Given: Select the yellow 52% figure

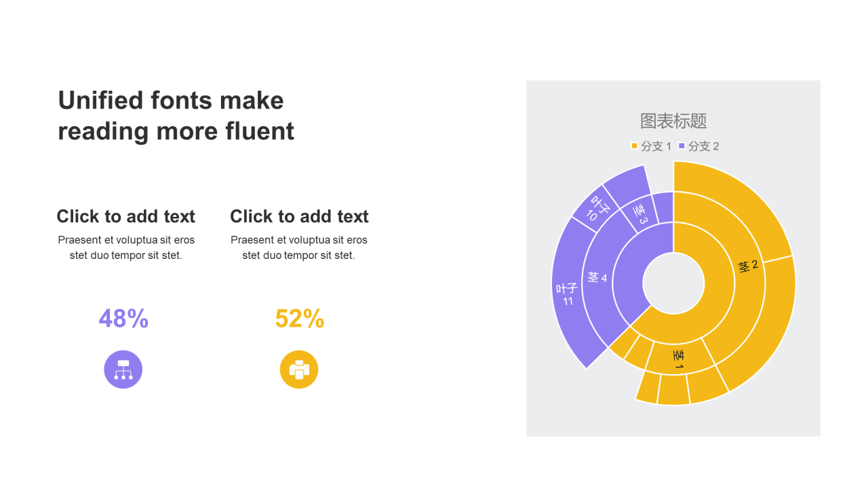Looking at the screenshot, I should (299, 319).
